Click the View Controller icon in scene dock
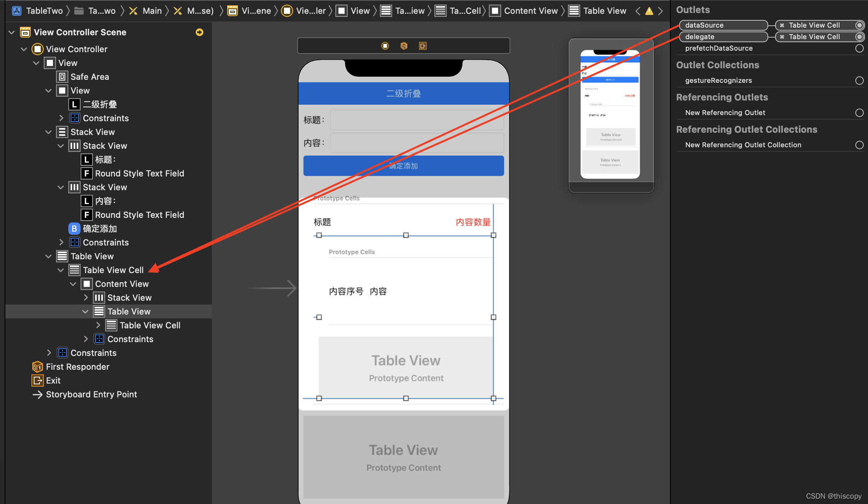The width and height of the screenshot is (868, 504). (x=385, y=46)
